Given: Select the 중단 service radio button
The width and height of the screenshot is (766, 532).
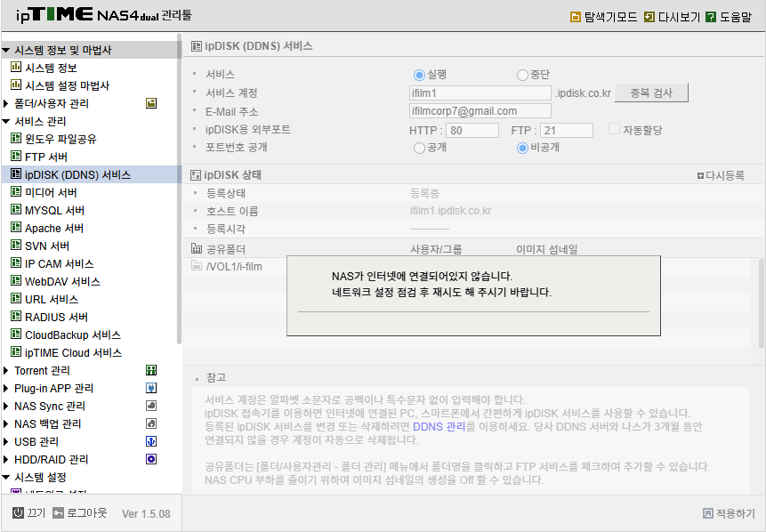Looking at the screenshot, I should (x=522, y=76).
